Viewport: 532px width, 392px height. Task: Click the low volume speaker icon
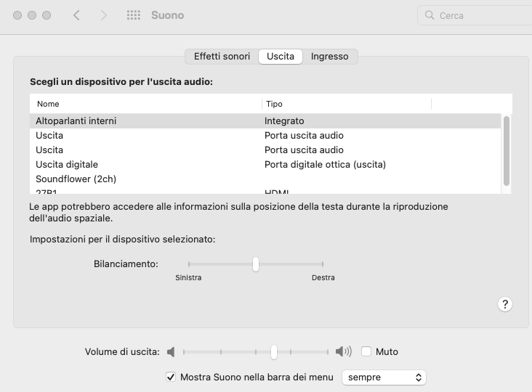click(171, 351)
